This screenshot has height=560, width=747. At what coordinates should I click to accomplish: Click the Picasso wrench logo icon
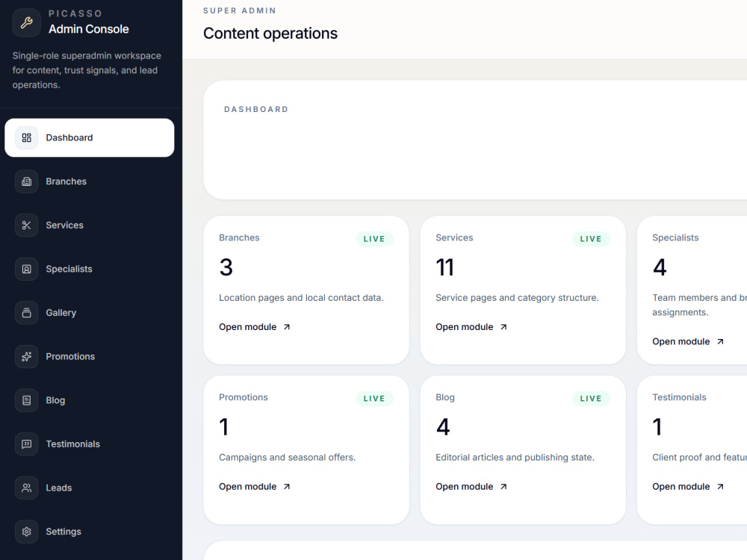tap(27, 22)
